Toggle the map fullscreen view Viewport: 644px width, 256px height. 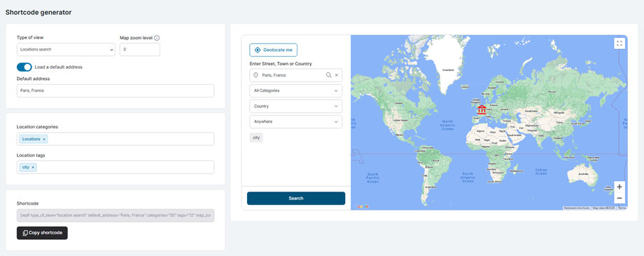619,43
